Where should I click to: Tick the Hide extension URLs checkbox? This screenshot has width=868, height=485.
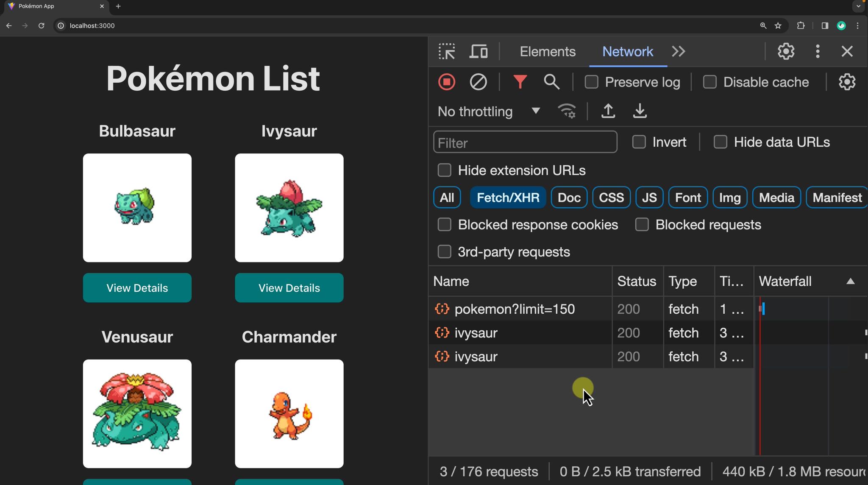tap(444, 170)
